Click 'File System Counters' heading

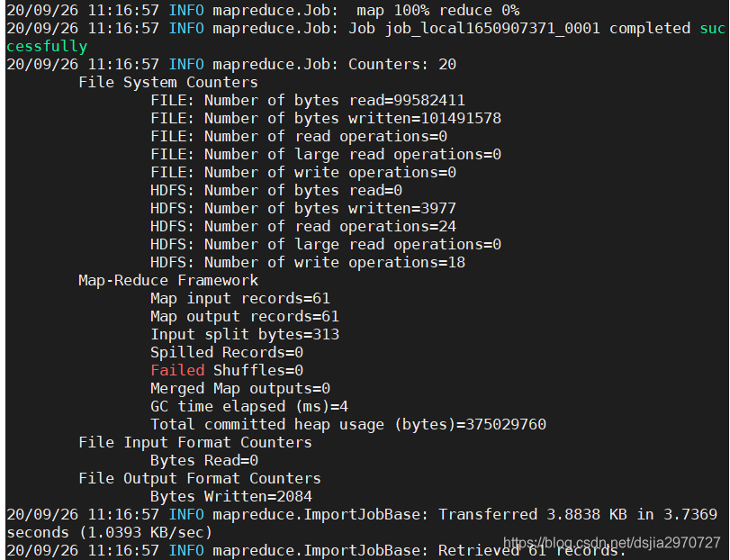click(168, 83)
